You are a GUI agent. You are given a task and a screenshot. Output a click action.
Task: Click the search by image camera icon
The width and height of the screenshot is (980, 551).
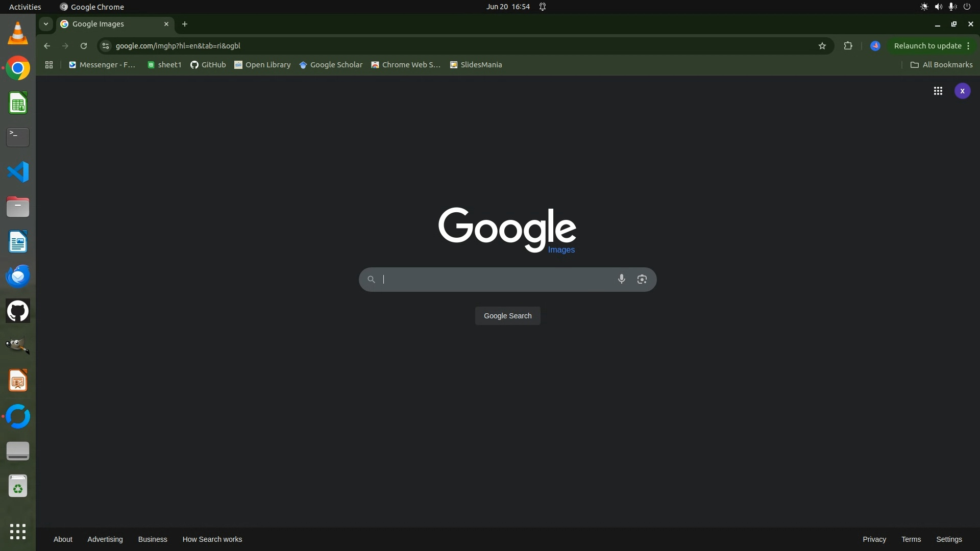coord(642,279)
